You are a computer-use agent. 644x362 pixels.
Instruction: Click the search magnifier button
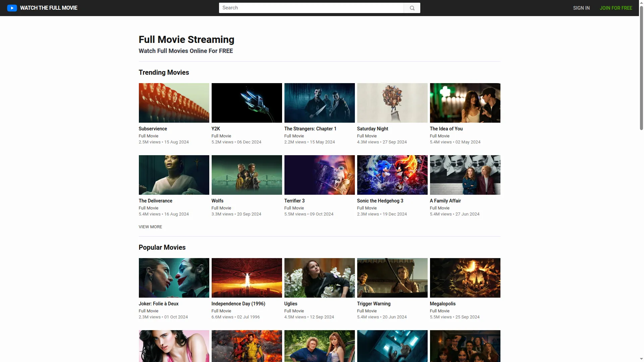(x=412, y=8)
